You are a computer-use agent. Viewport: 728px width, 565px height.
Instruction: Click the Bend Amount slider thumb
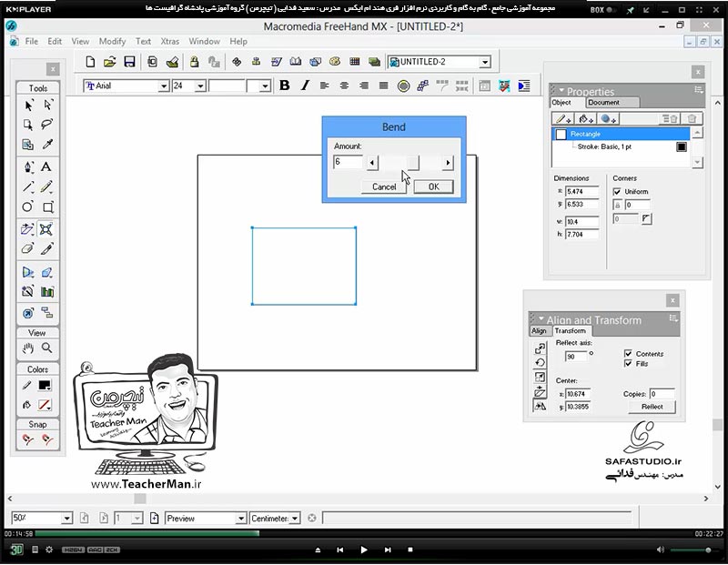point(413,163)
